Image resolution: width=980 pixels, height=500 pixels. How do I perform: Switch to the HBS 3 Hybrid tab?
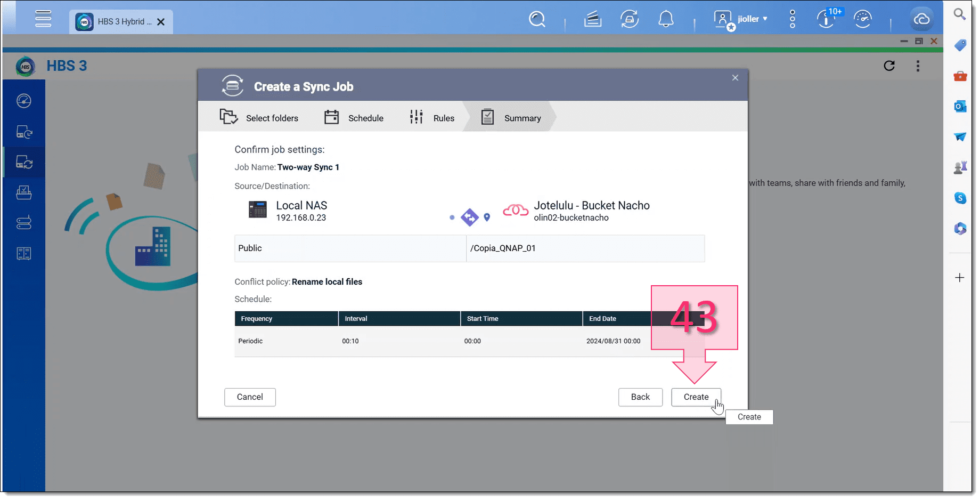pos(121,22)
